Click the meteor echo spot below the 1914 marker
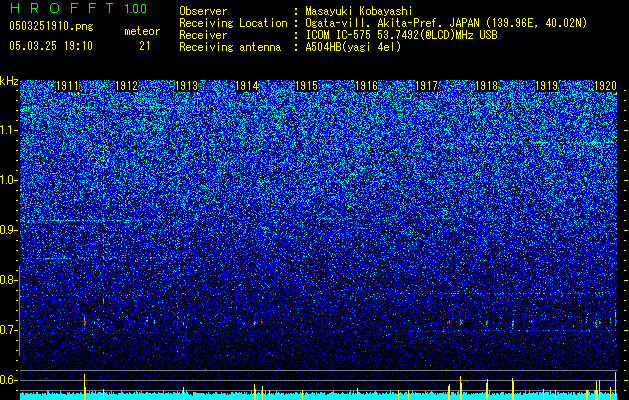The height and width of the screenshot is (400, 629). [x=254, y=322]
